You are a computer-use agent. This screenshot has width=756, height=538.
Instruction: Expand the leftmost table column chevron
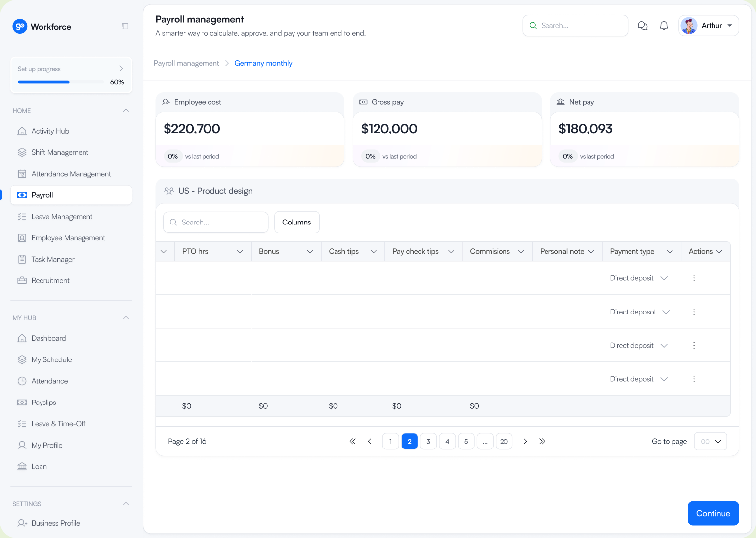coord(164,252)
